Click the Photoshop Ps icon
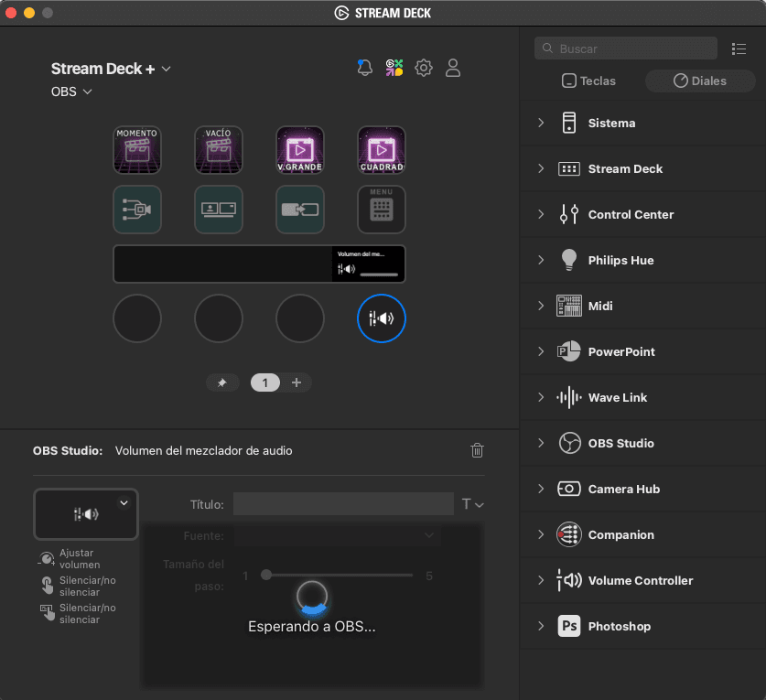Image resolution: width=766 pixels, height=700 pixels. point(569,626)
